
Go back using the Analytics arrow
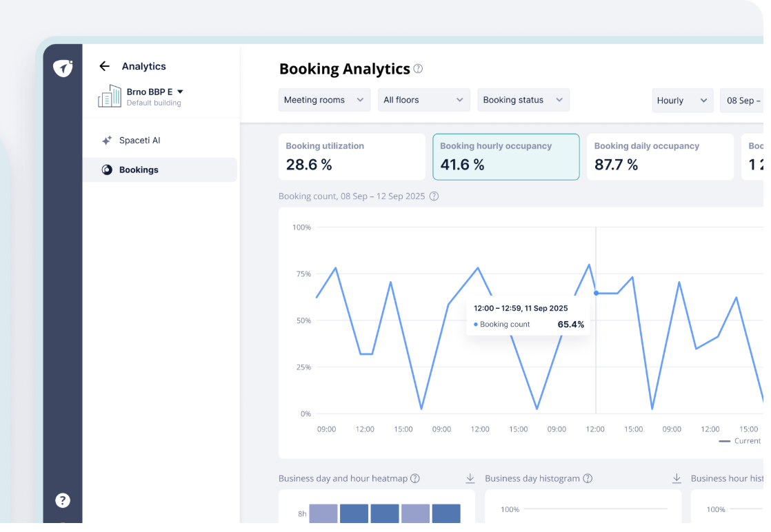(x=104, y=66)
